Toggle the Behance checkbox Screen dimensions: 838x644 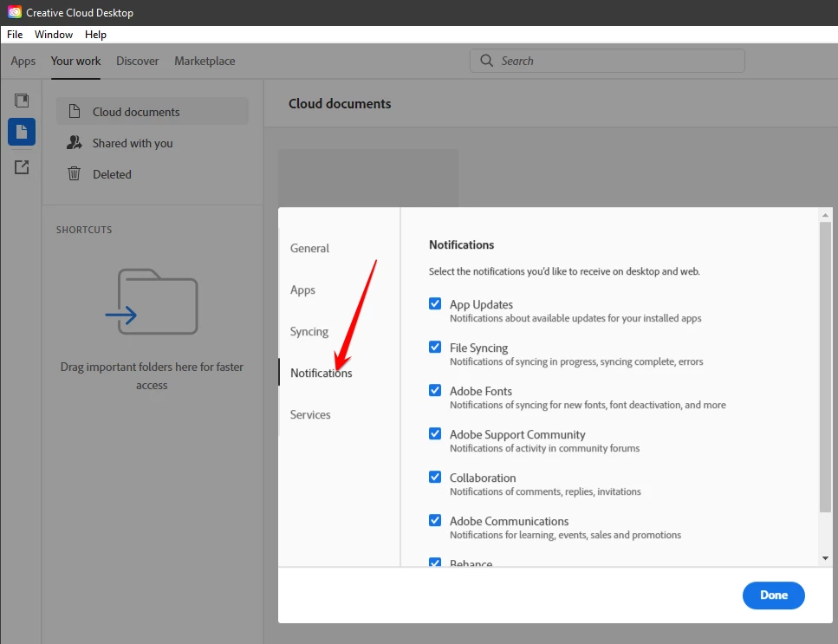[x=435, y=563]
